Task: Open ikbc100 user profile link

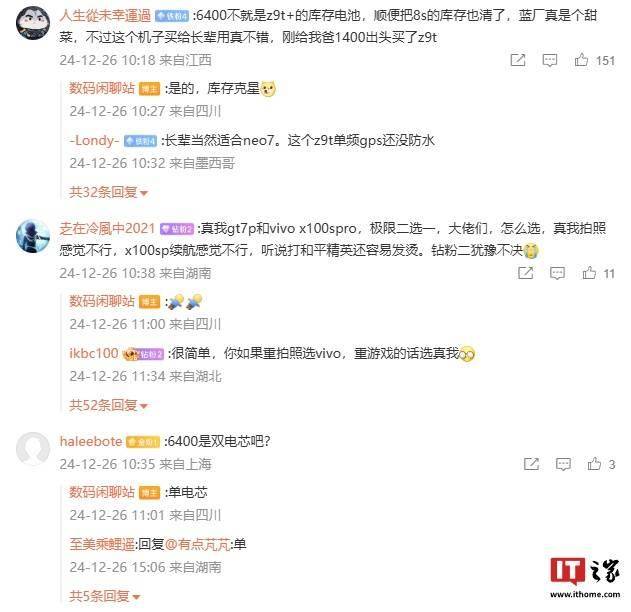Action: pos(94,353)
